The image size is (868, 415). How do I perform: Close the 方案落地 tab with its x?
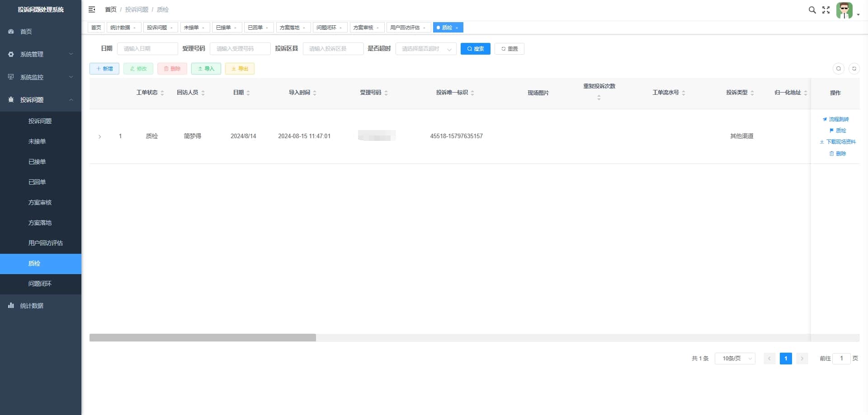(304, 28)
